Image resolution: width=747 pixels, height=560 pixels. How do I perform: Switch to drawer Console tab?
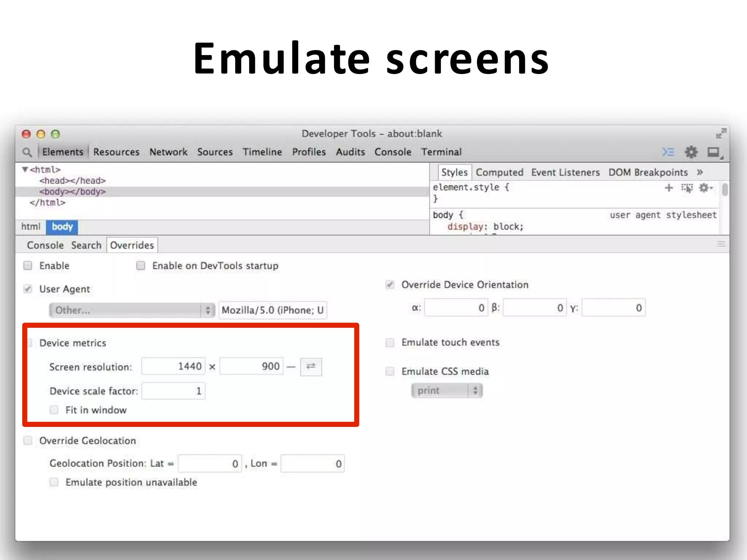(45, 245)
